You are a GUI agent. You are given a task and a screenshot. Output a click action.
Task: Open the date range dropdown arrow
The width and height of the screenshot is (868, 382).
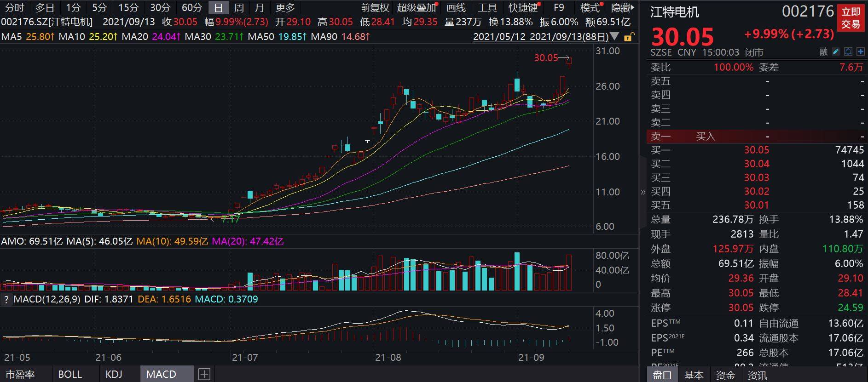614,36
